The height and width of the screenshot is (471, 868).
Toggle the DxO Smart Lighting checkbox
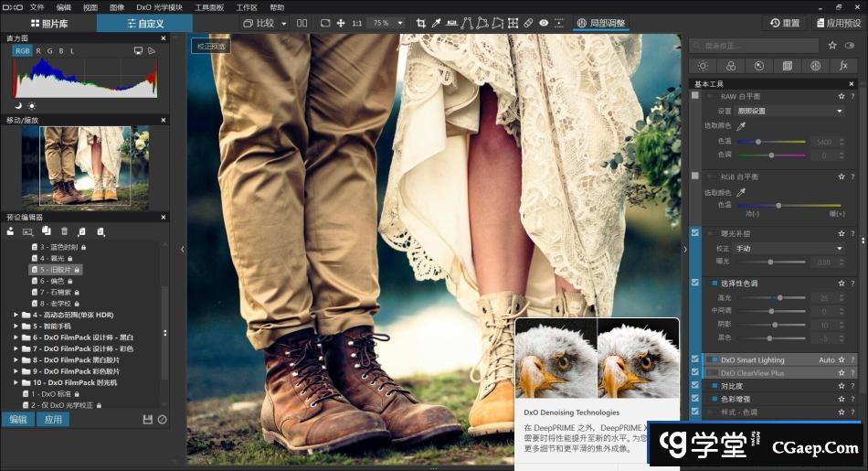(x=695, y=359)
